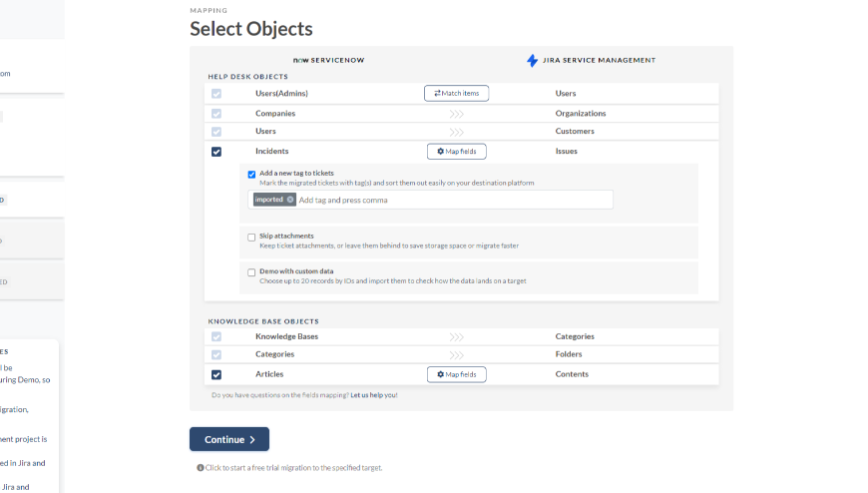The height and width of the screenshot is (493, 868).
Task: Open Map fields for Incidents
Action: click(456, 152)
